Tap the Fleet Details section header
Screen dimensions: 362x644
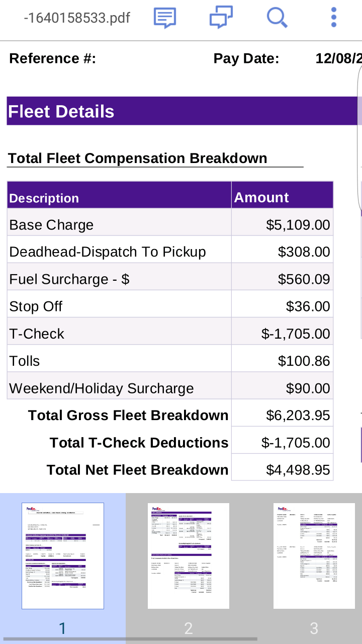click(61, 111)
